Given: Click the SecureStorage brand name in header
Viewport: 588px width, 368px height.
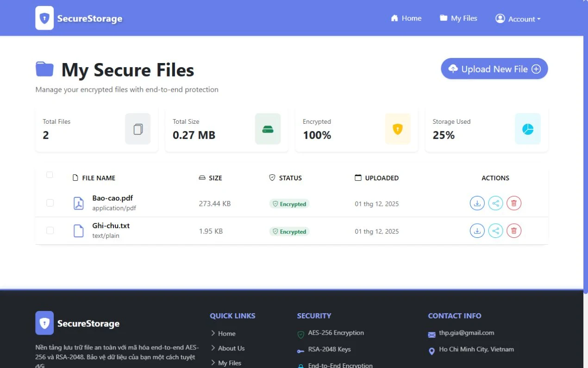Looking at the screenshot, I should pos(90,19).
